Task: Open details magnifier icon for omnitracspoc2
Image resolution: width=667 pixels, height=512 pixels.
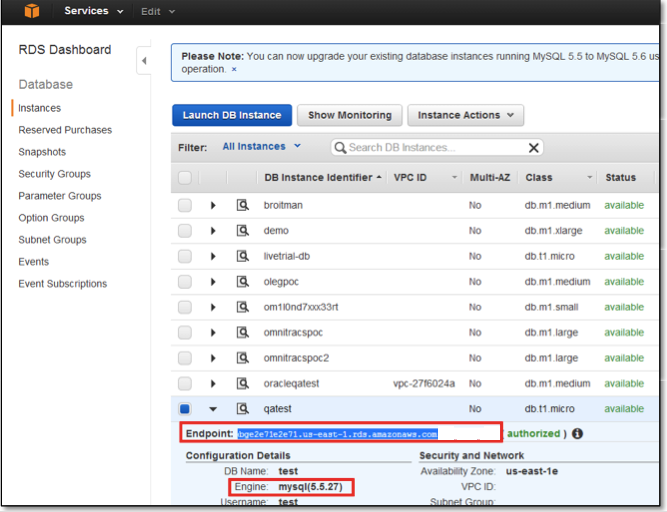Action: [x=242, y=358]
